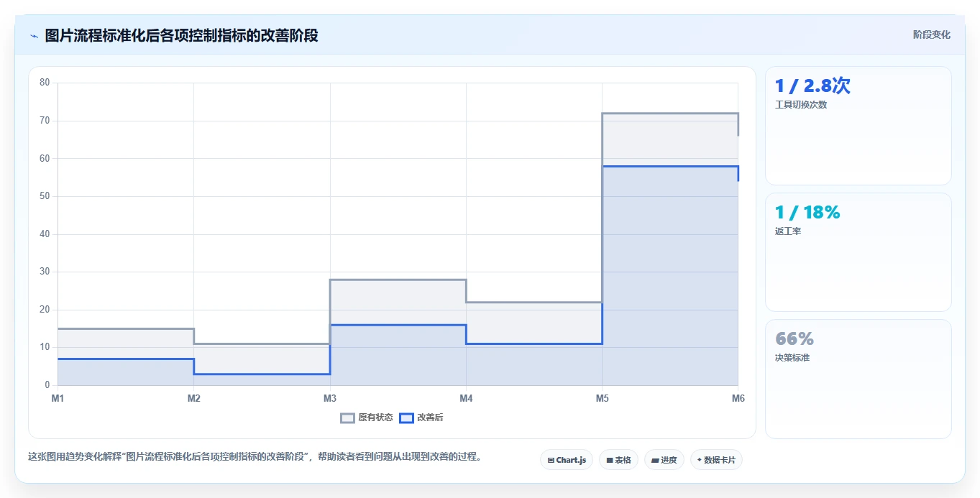Toggle the 改善后 legend item
Screen dimensions: 980x498
tap(421, 418)
